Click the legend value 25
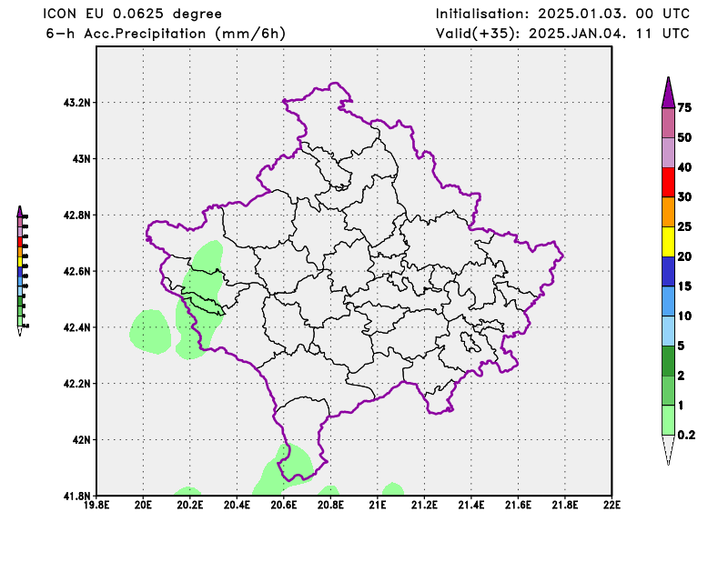 point(684,226)
